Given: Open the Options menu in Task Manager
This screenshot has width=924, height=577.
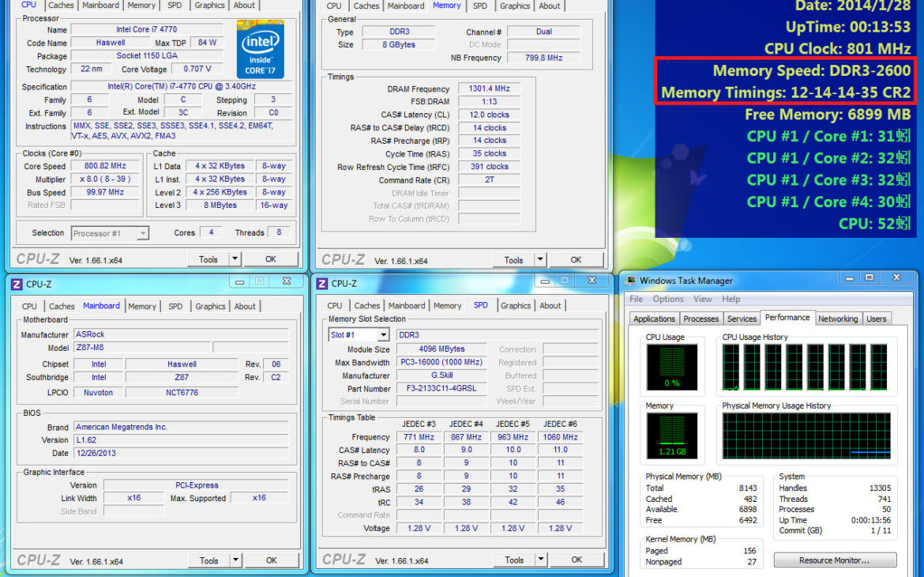Looking at the screenshot, I should (667, 299).
